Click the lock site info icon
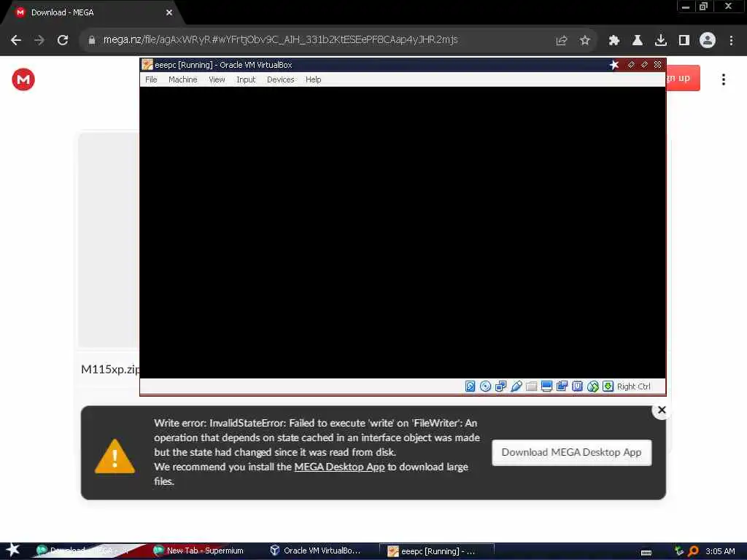This screenshot has height=560, width=747. [92, 40]
